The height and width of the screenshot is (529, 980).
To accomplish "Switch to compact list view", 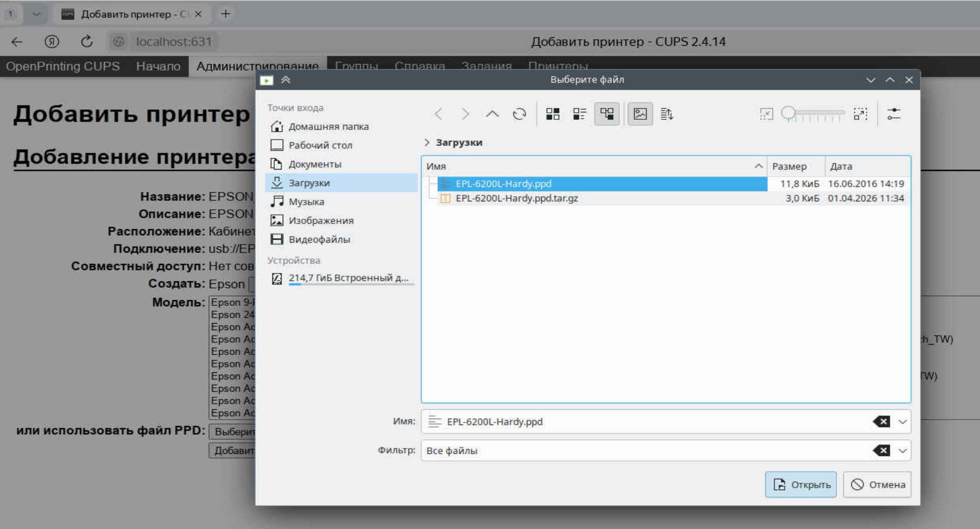I will pyautogui.click(x=579, y=114).
